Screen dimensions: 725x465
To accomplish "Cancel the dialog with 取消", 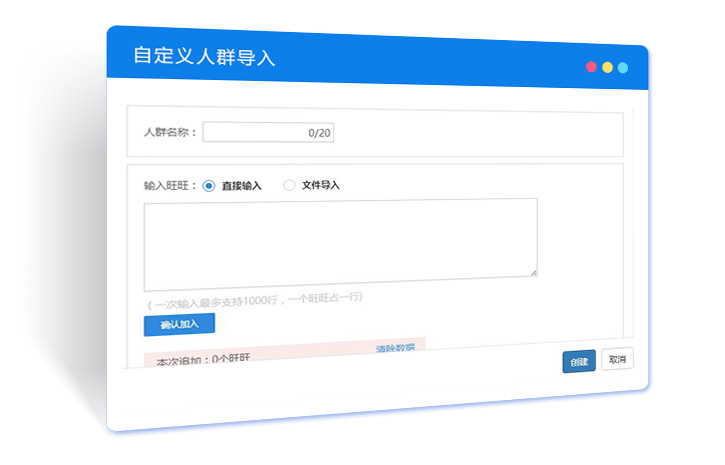I will [x=617, y=359].
